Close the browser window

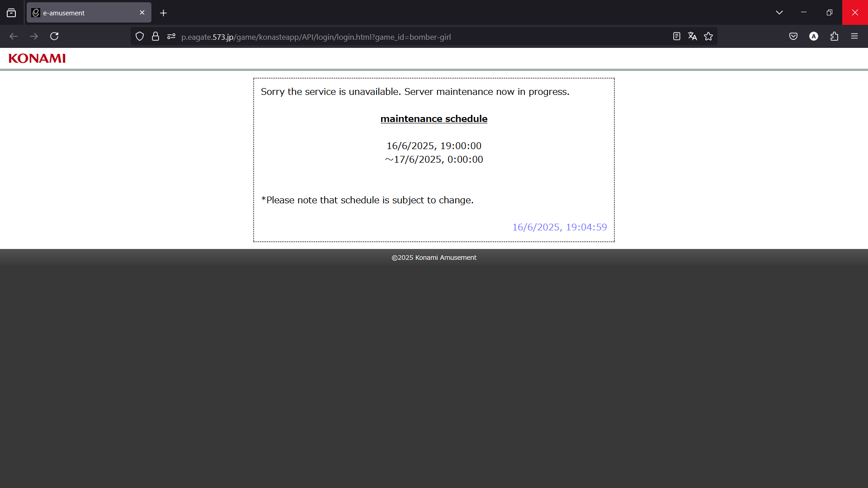click(855, 12)
